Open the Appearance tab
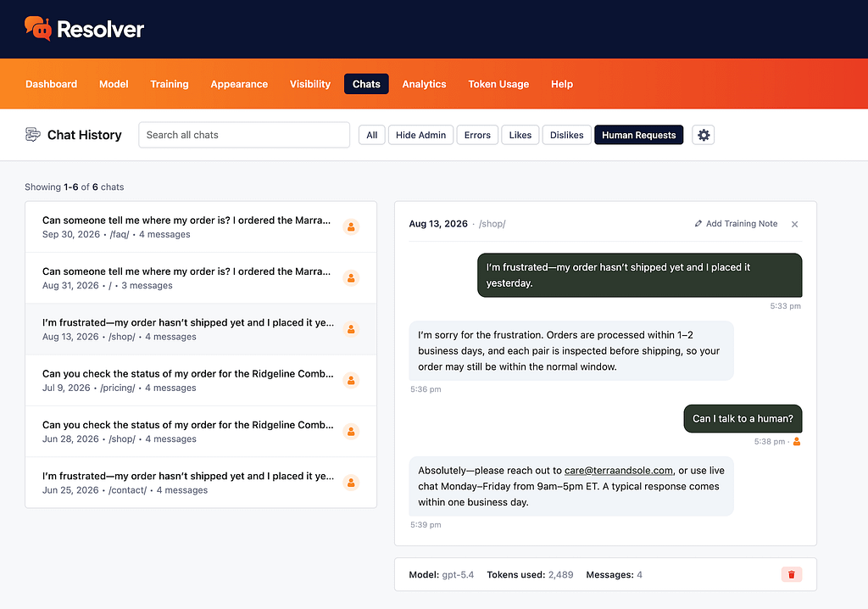Viewport: 868px width, 609px height. tap(239, 84)
